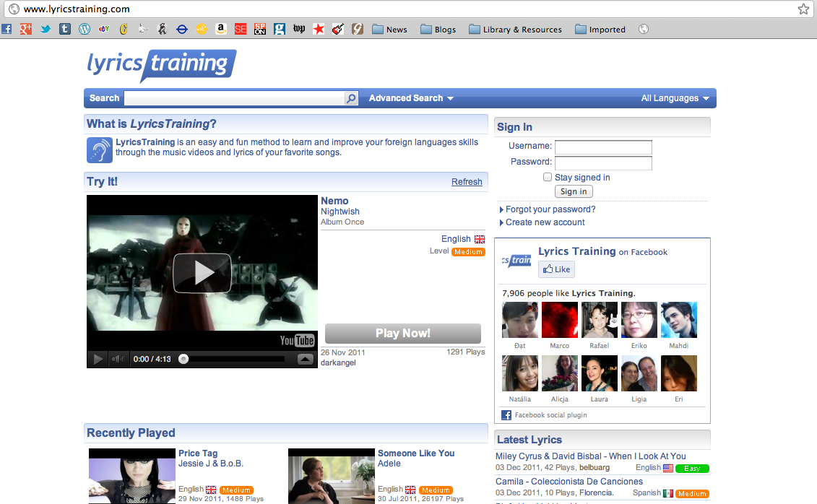Click the Mexican flag on Camila lyric
This screenshot has height=504, width=817.
(x=668, y=493)
